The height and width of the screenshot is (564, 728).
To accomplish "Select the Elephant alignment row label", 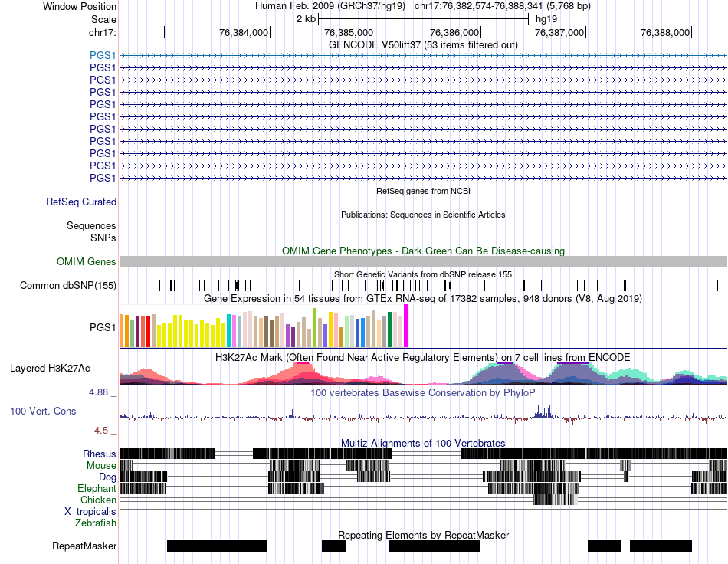I will point(97,489).
